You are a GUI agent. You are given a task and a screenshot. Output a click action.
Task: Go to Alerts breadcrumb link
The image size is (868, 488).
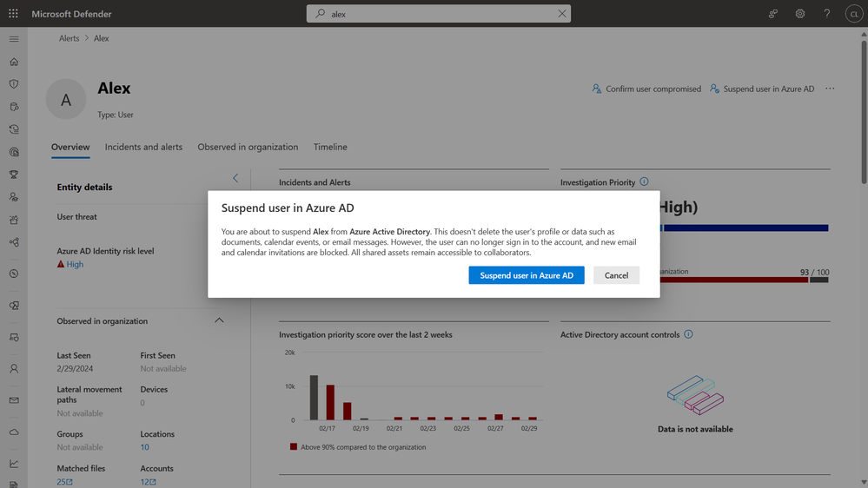point(70,38)
